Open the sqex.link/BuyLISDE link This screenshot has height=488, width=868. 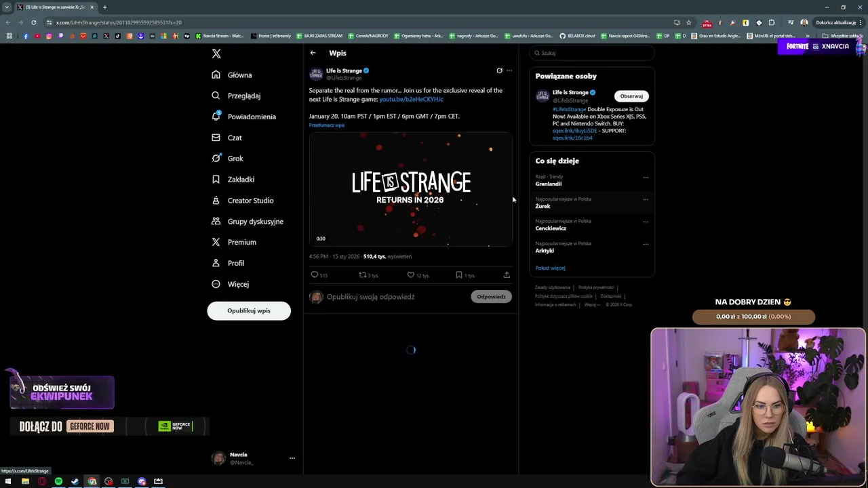[574, 131]
